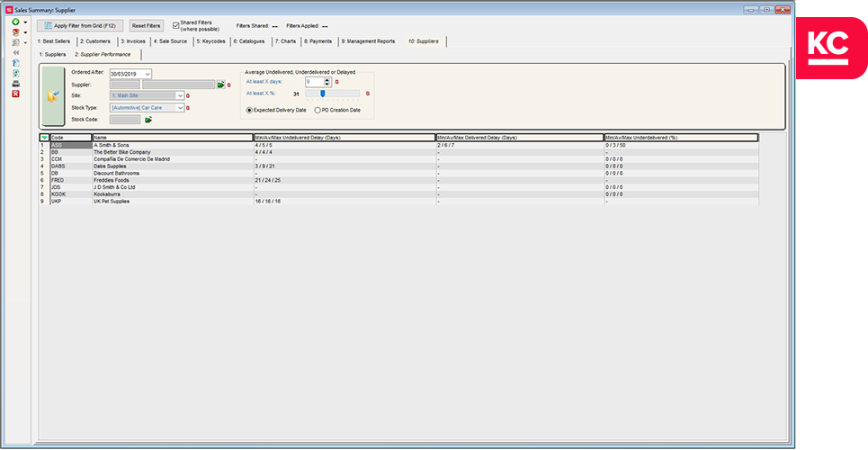
Task: Click the first grey Supplier code field
Action: [x=125, y=85]
